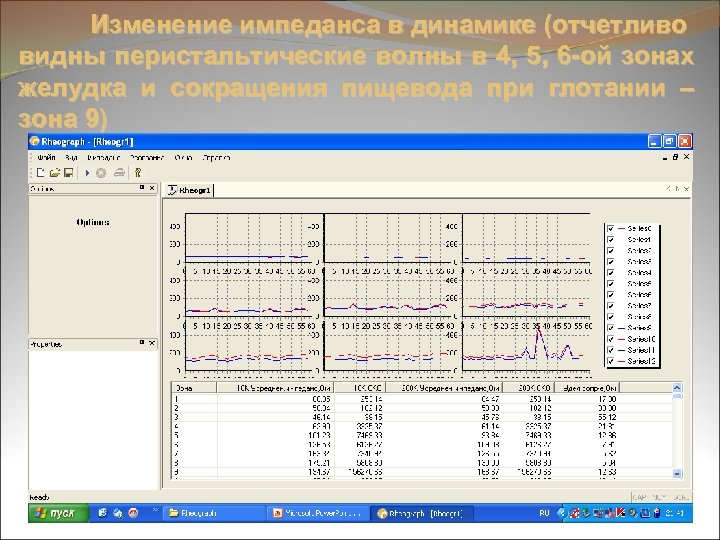
Task: Toggle the Series4 checkbox in legend
Action: coord(611,272)
